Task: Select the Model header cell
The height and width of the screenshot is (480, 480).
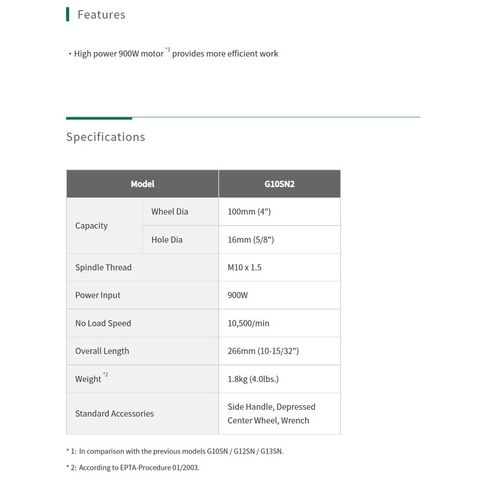Action: tap(142, 184)
